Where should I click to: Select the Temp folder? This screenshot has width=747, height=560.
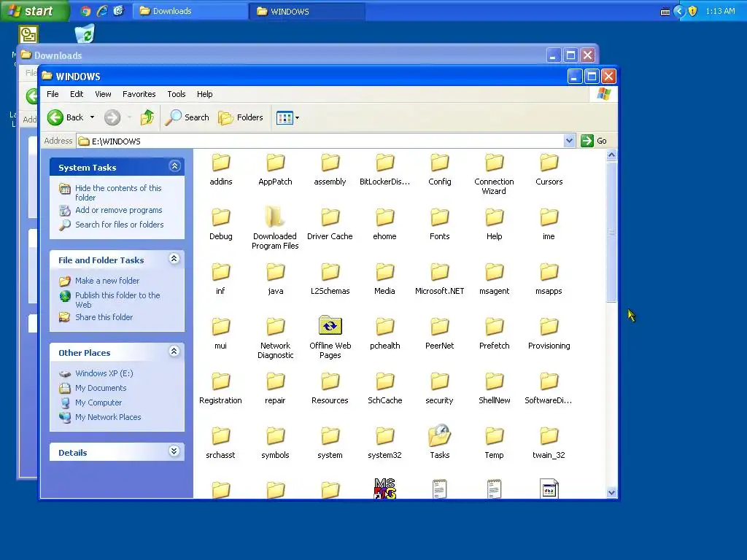click(494, 443)
